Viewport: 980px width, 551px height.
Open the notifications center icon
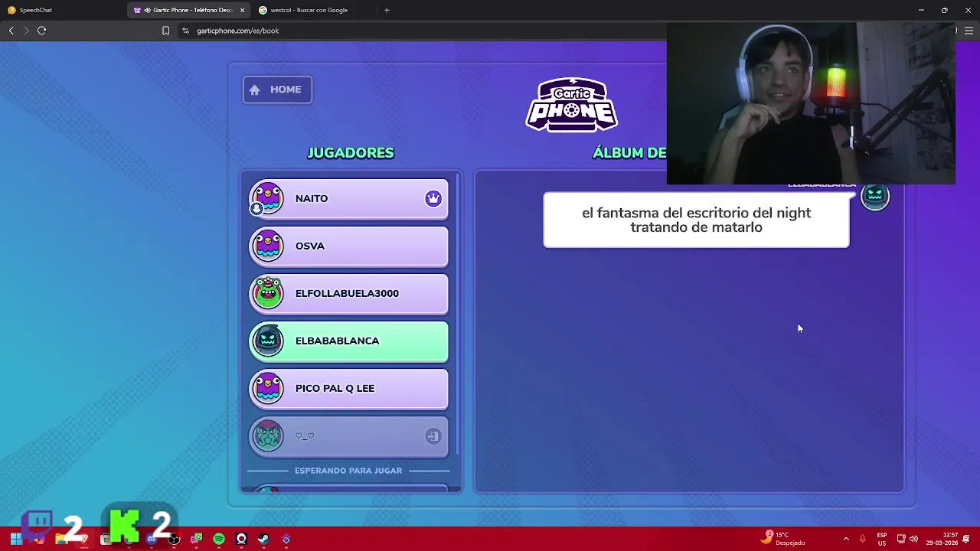point(967,539)
